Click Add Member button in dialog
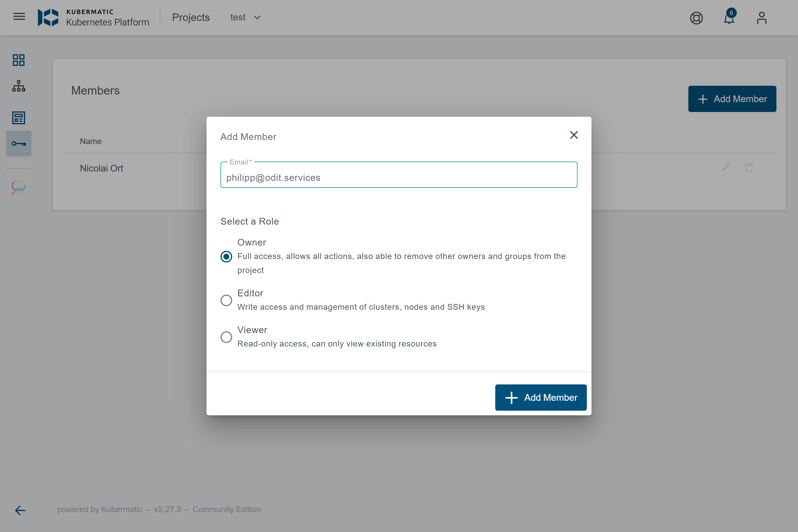The image size is (798, 532). (540, 397)
